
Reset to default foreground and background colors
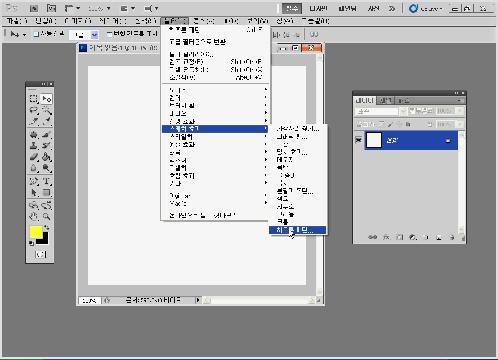pos(31,243)
